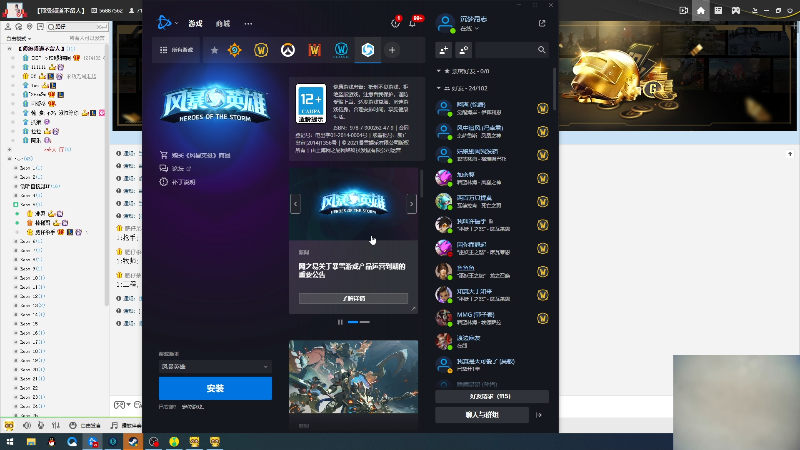Select the WoW Classic icon

[x=341, y=50]
